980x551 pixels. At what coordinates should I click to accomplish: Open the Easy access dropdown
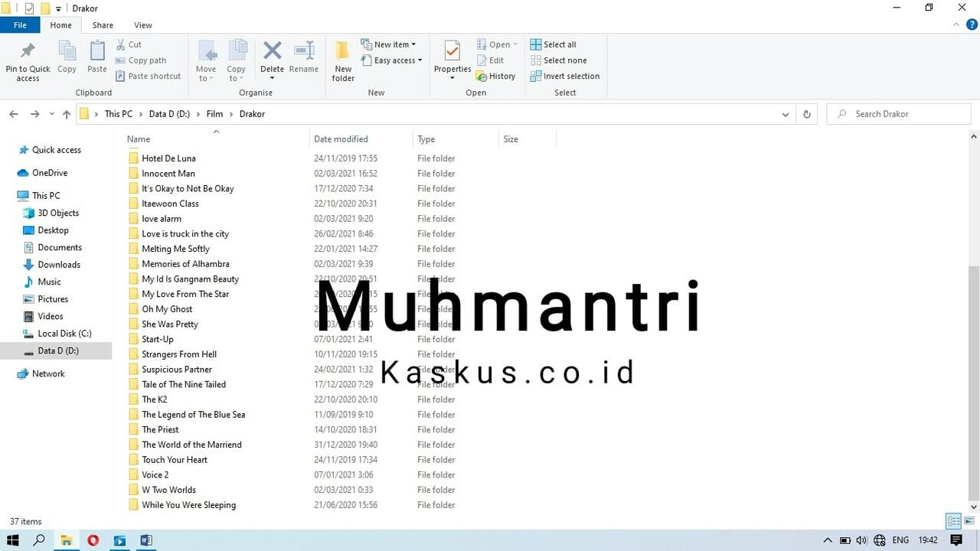pos(392,60)
